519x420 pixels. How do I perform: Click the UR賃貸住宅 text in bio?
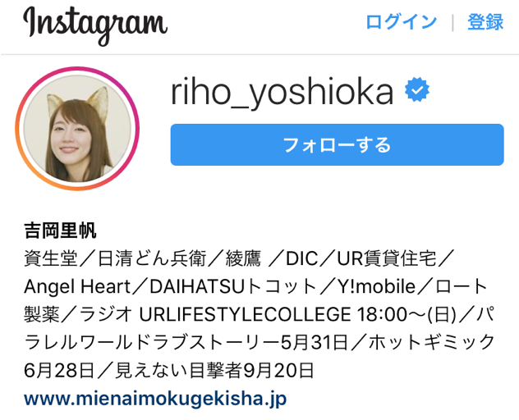pyautogui.click(x=387, y=258)
